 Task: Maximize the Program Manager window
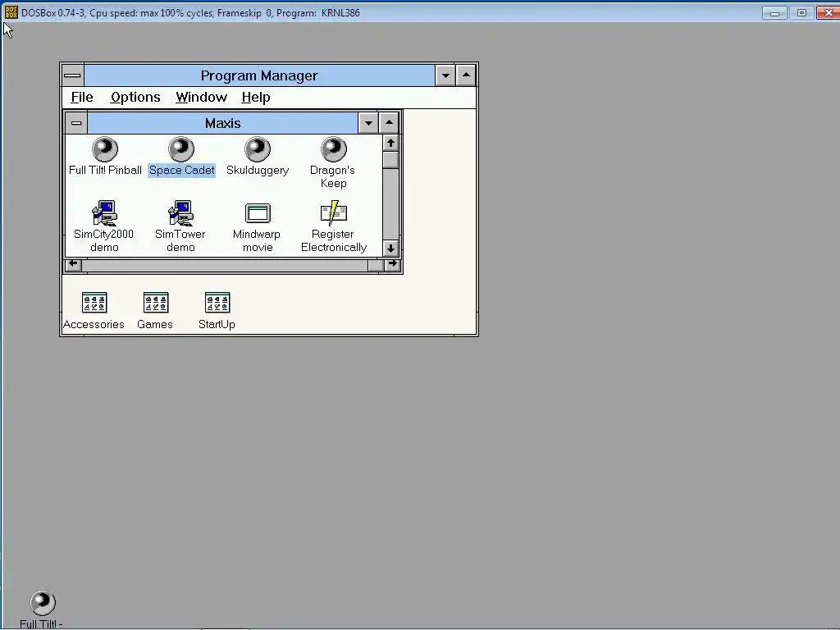[466, 75]
